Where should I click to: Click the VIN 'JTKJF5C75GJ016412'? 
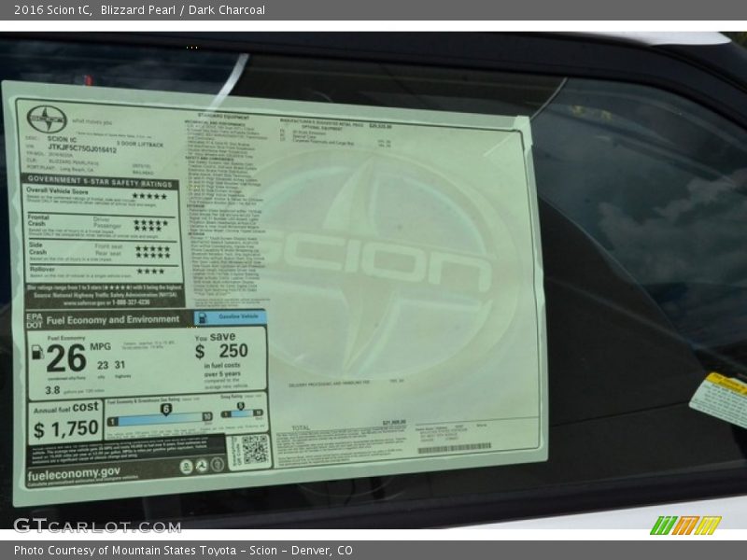82,148
